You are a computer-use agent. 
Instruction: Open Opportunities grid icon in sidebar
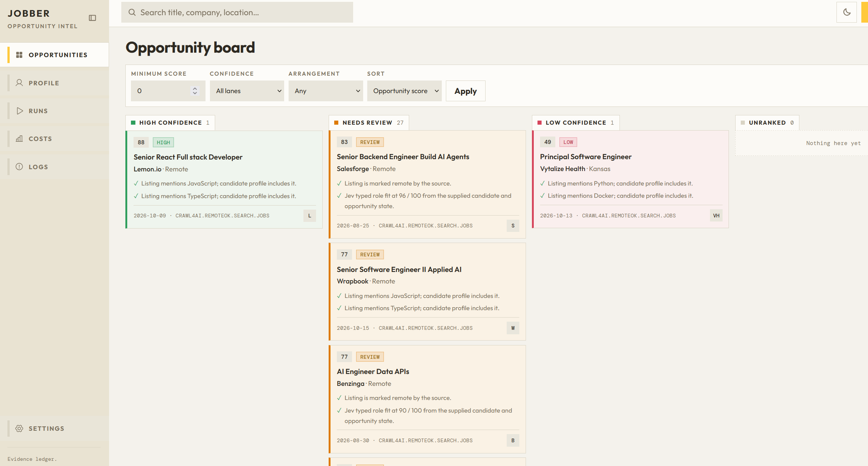tap(19, 55)
